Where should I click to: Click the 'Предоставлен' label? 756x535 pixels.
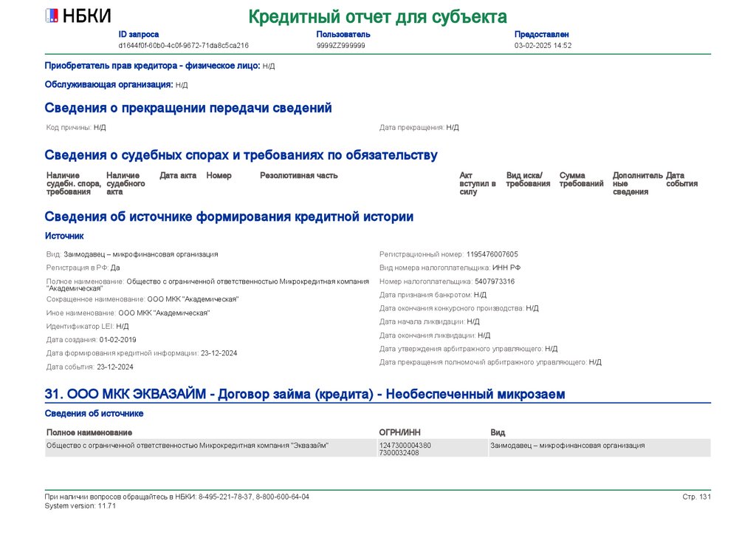(x=541, y=34)
